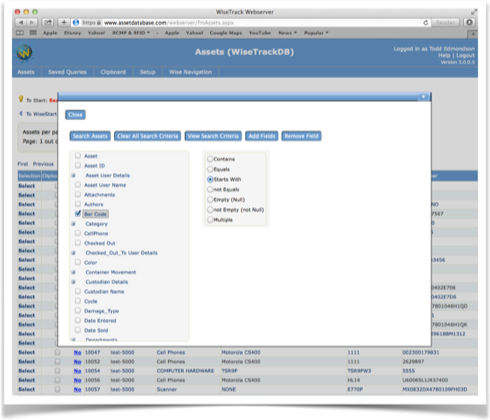
Task: Expand the Custodian Details node
Action: pos(73,282)
